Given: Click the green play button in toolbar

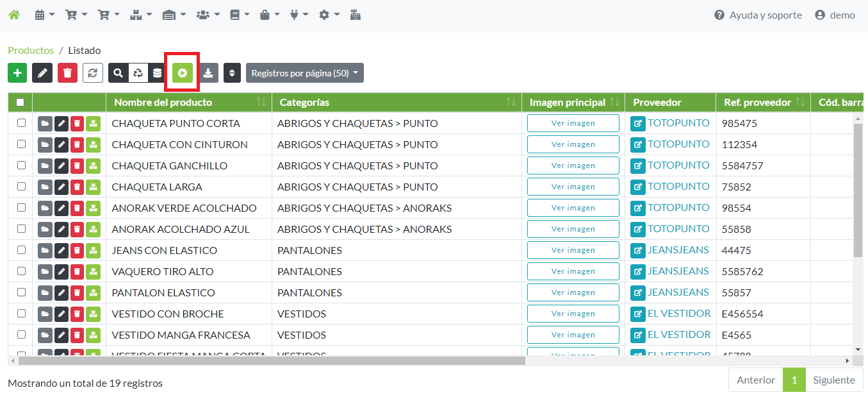Looking at the screenshot, I should click(x=183, y=73).
